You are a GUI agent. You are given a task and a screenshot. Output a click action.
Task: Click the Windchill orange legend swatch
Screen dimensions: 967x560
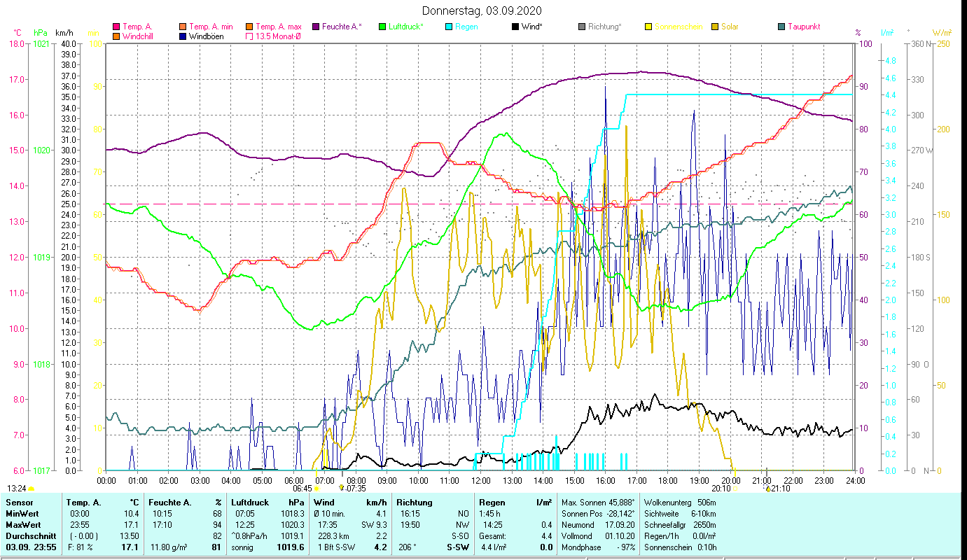116,36
